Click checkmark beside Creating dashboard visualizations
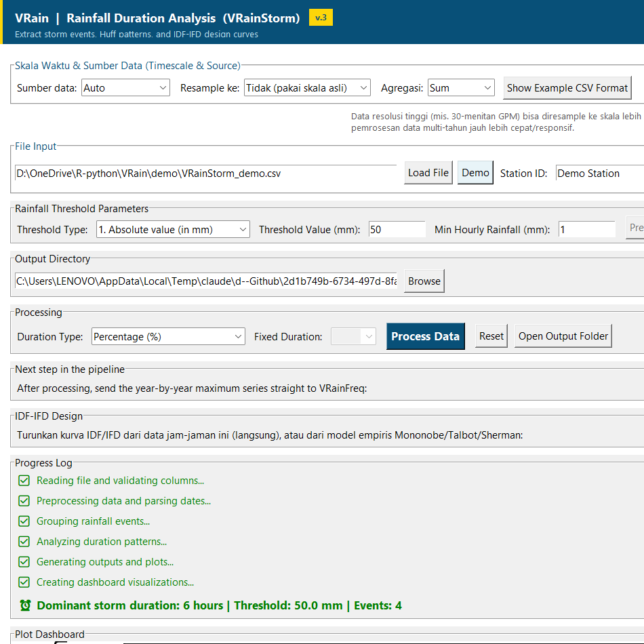The height and width of the screenshot is (644, 644). click(24, 582)
